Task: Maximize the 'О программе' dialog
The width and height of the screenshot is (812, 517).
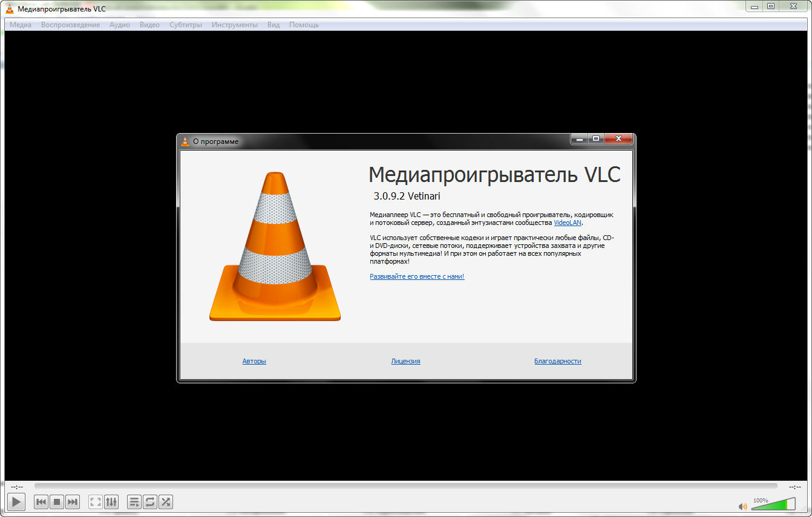Action: point(596,139)
